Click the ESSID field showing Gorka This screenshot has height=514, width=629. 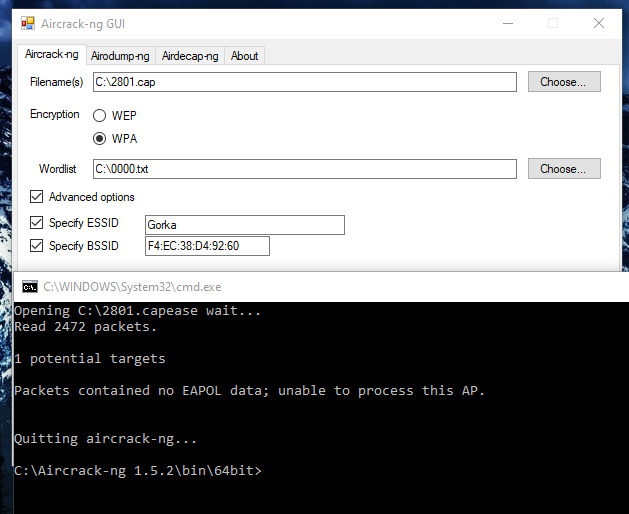point(244,225)
